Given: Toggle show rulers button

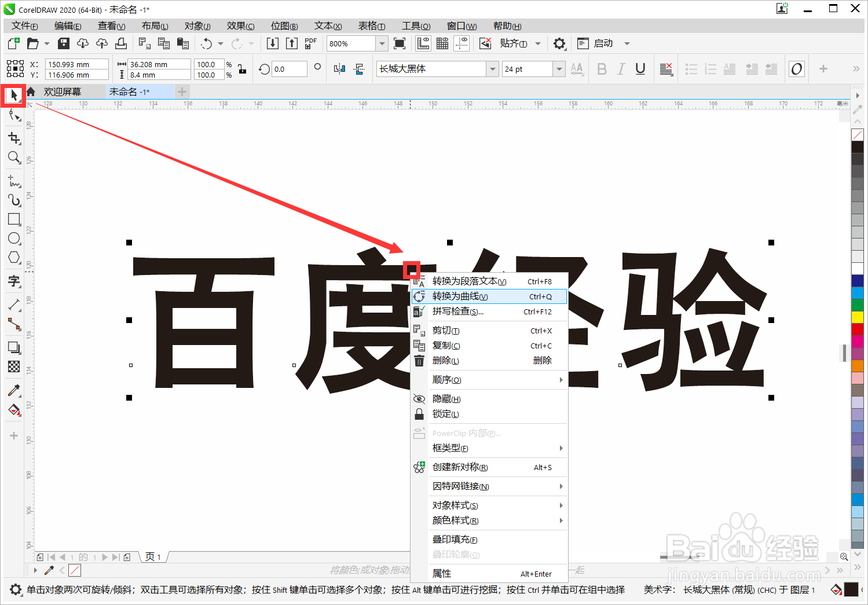Looking at the screenshot, I should click(423, 43).
